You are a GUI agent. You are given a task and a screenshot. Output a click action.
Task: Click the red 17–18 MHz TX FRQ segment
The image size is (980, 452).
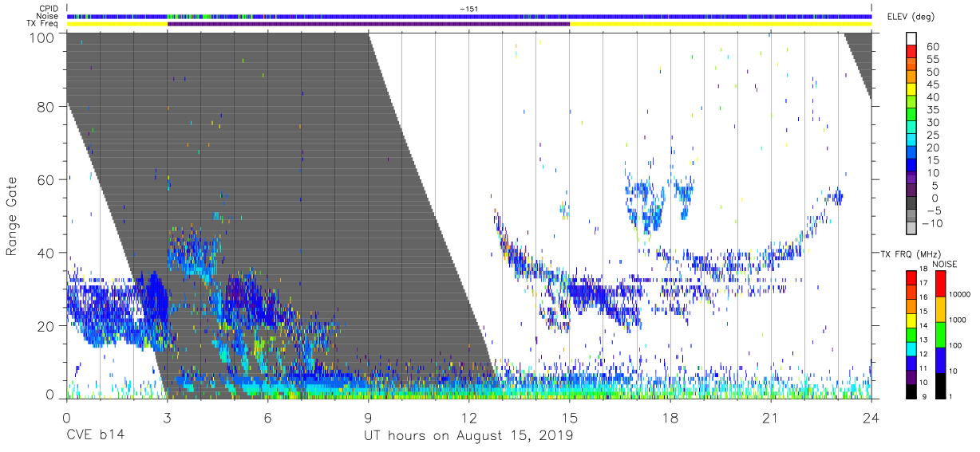(x=911, y=276)
